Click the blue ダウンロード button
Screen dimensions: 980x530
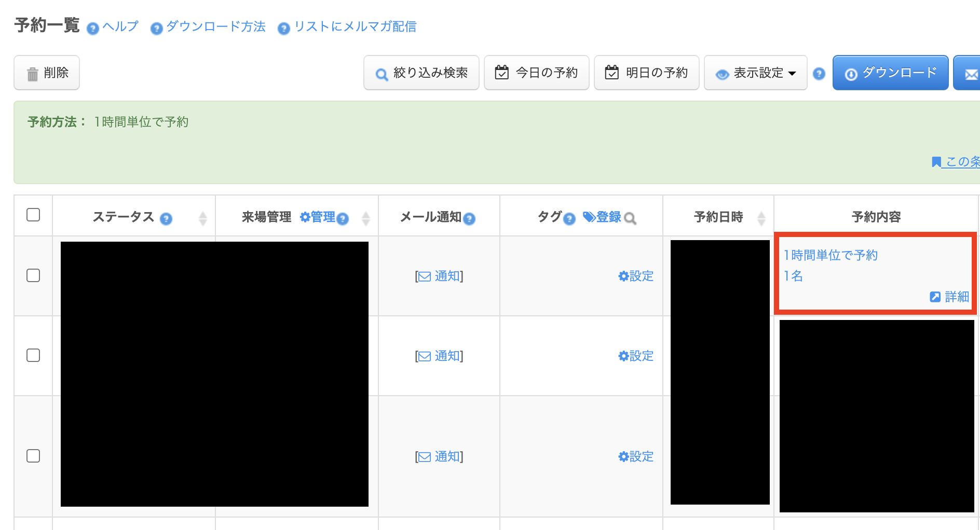pos(891,73)
